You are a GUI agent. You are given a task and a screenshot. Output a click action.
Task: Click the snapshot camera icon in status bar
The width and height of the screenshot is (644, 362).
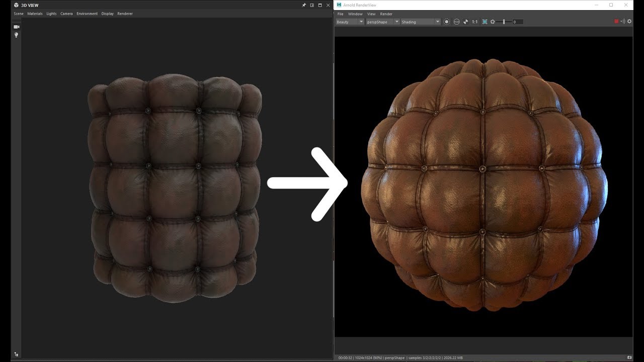(x=629, y=357)
